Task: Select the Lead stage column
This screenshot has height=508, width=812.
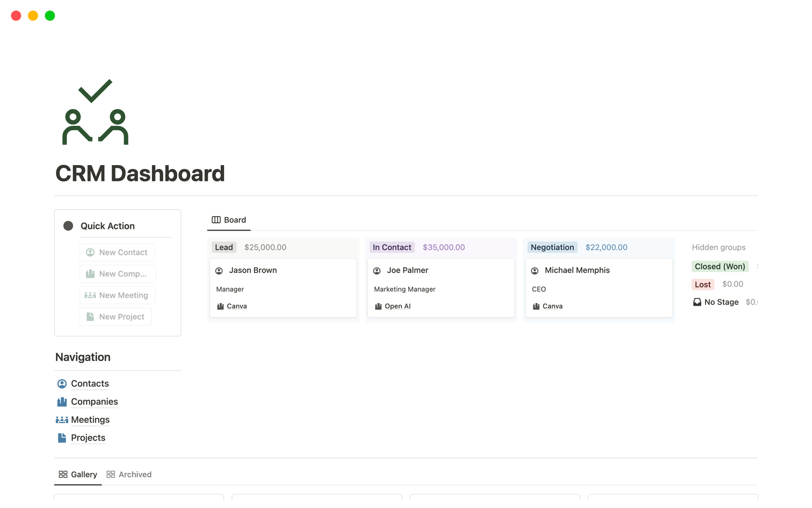Action: click(x=224, y=246)
